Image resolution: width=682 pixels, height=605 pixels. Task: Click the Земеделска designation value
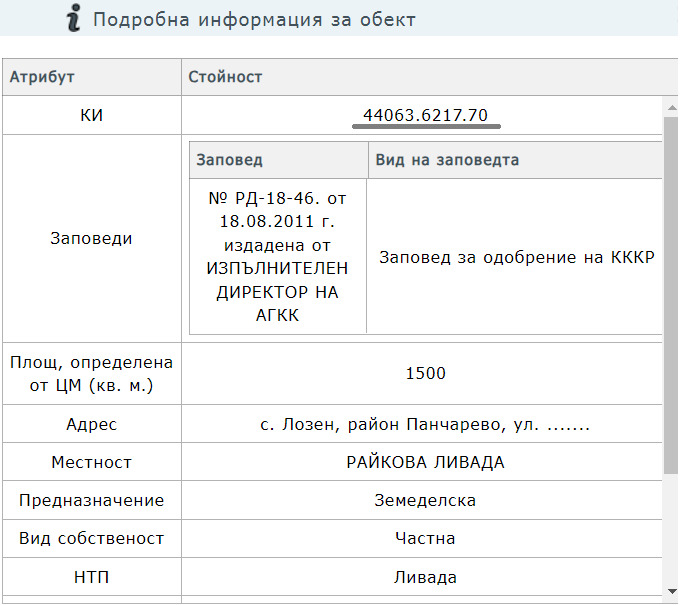[425, 500]
